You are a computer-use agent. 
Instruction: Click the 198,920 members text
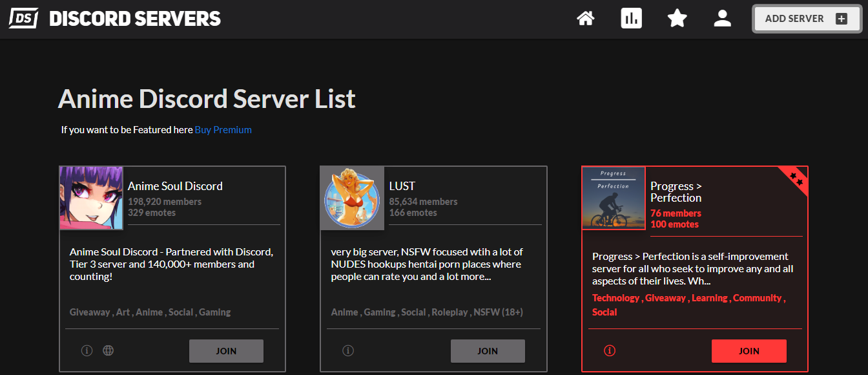[x=165, y=202]
